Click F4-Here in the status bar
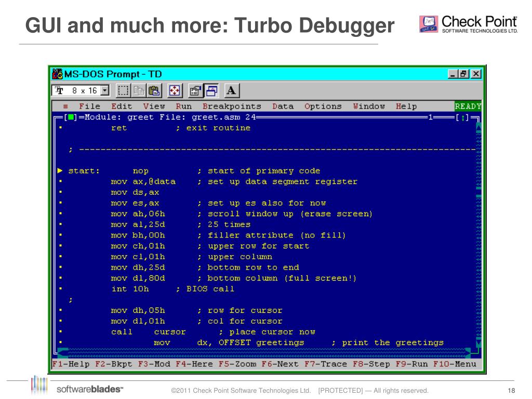Screen dimensions: 532x399 [x=194, y=364]
